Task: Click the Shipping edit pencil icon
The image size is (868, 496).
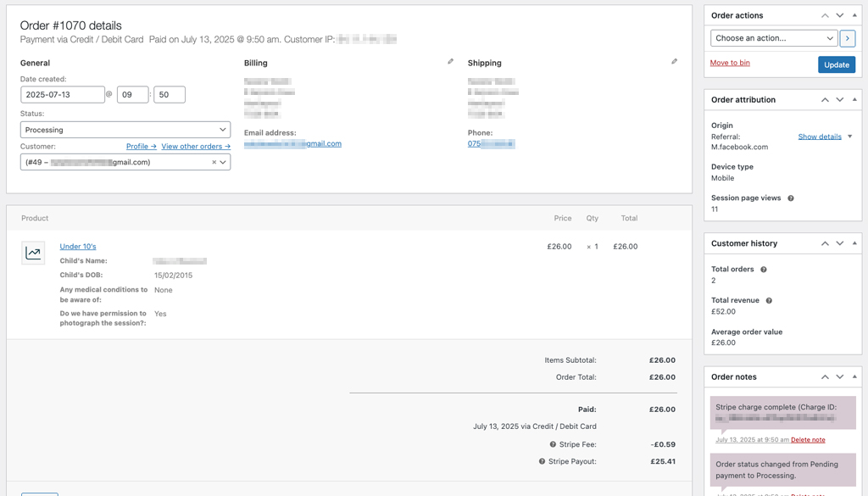Action: [x=675, y=62]
